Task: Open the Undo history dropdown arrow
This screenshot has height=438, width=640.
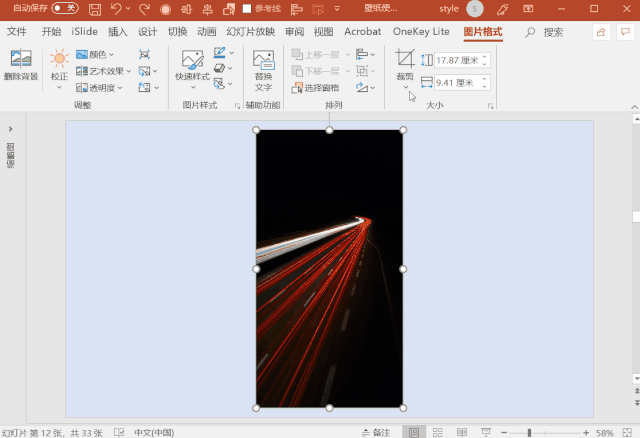Action: point(128,8)
